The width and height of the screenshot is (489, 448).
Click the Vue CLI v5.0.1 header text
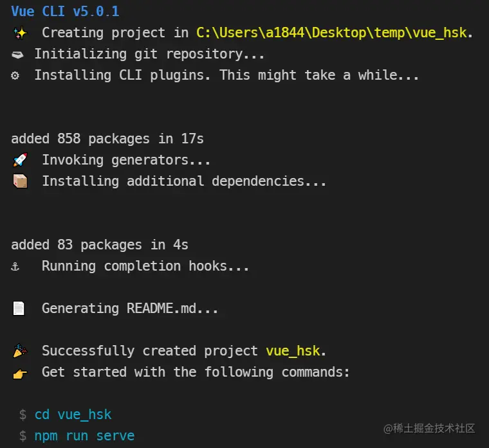[65, 12]
